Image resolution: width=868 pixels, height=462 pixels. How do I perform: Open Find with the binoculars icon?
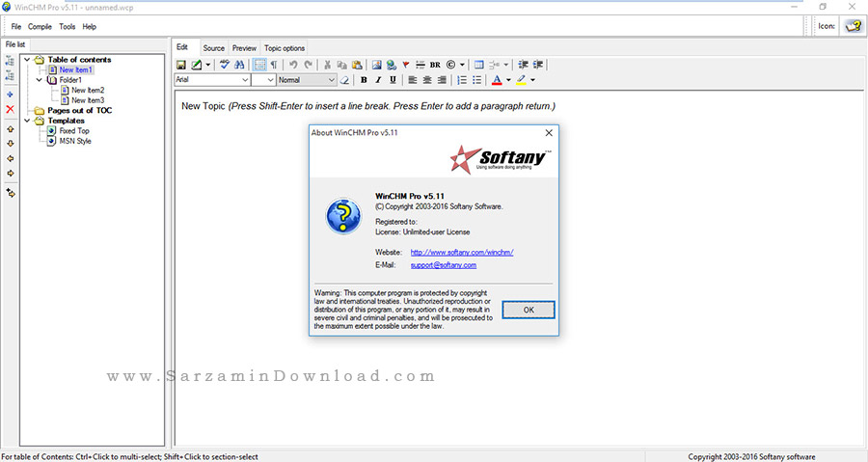239,65
